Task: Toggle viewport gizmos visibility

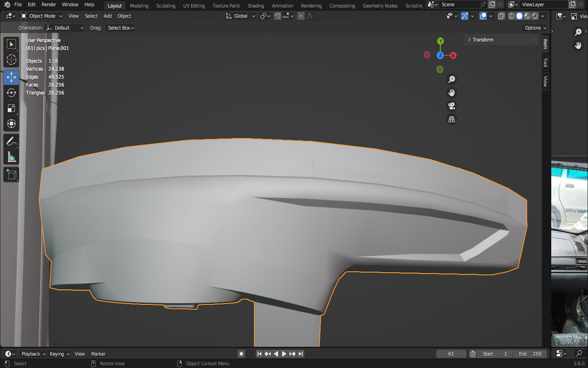Action: pos(465,16)
